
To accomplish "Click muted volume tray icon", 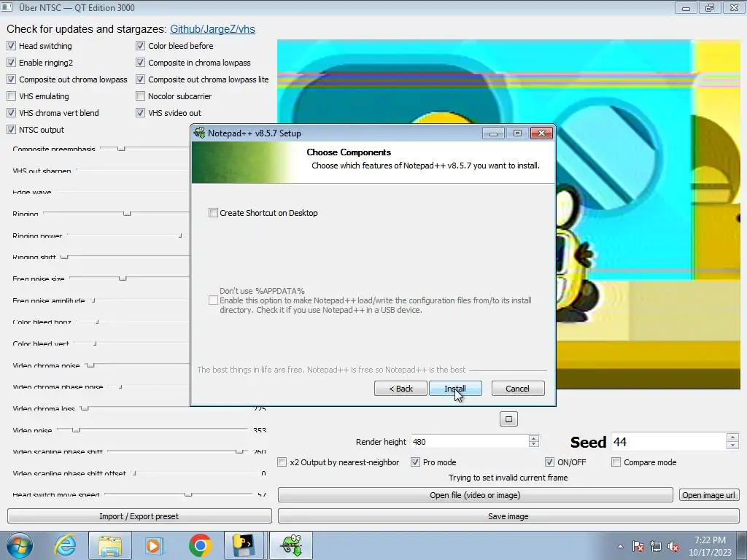I will point(673,546).
